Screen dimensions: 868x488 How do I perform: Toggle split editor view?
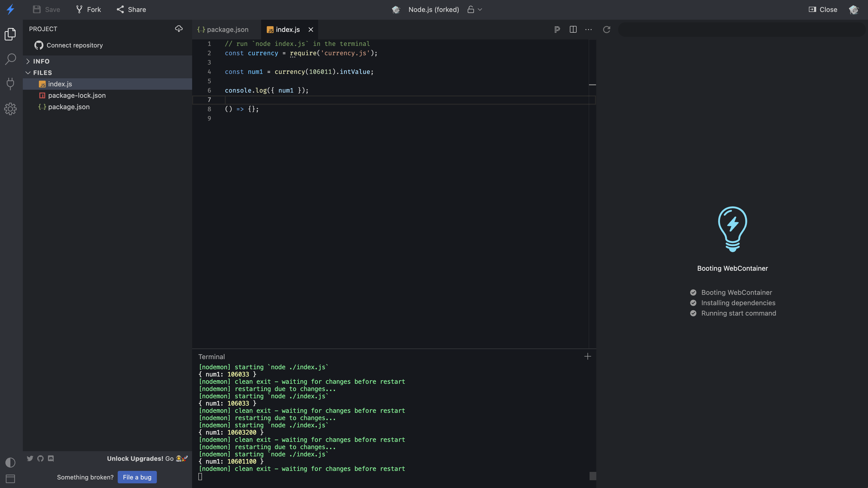(573, 29)
